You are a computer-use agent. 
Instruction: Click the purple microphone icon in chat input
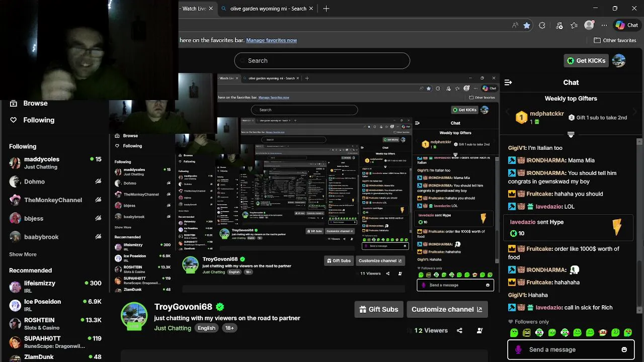(518, 349)
